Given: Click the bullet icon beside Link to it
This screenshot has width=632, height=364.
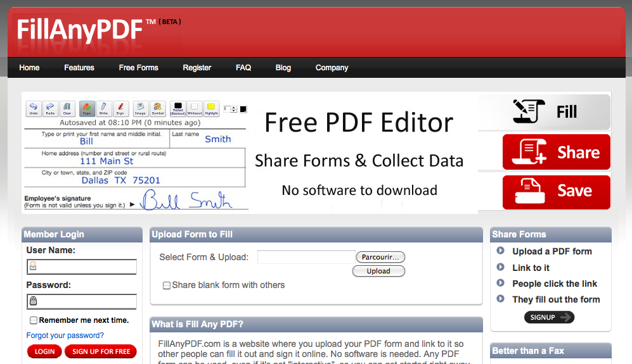Looking at the screenshot, I should (501, 267).
